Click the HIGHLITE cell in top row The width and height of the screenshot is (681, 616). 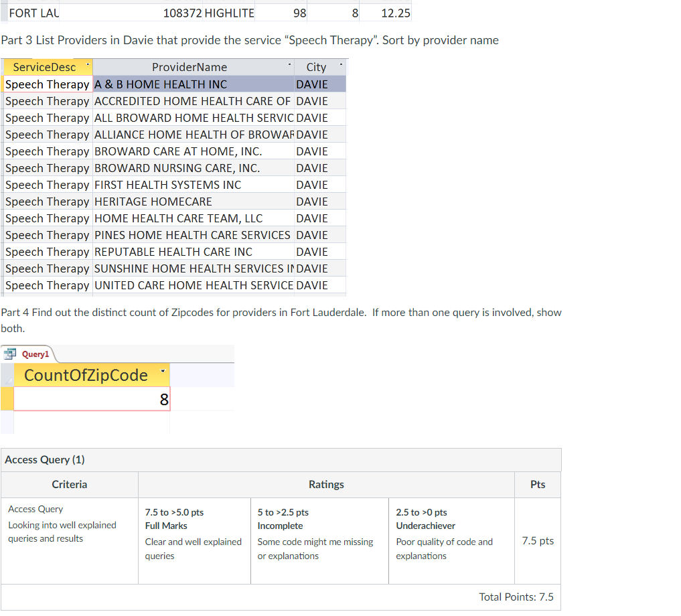229,13
